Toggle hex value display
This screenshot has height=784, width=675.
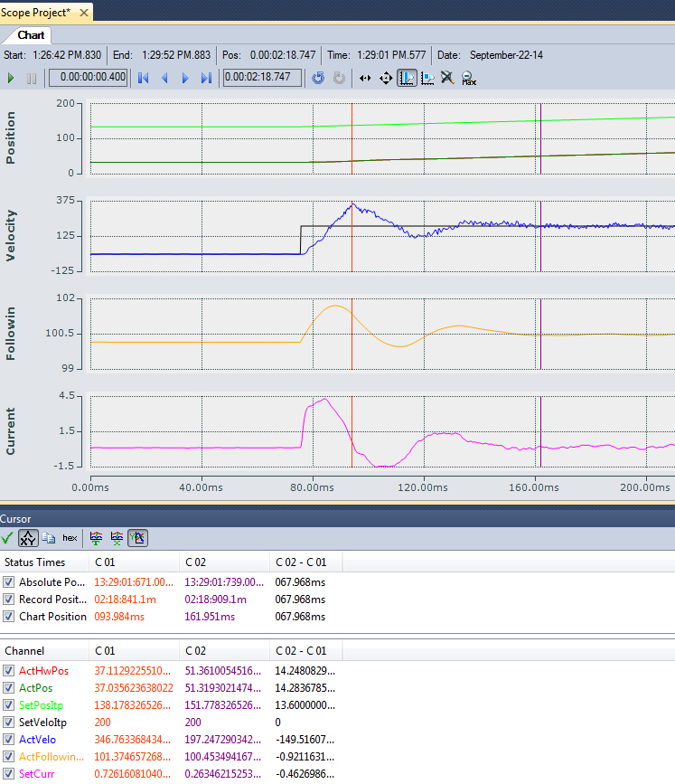[70, 538]
